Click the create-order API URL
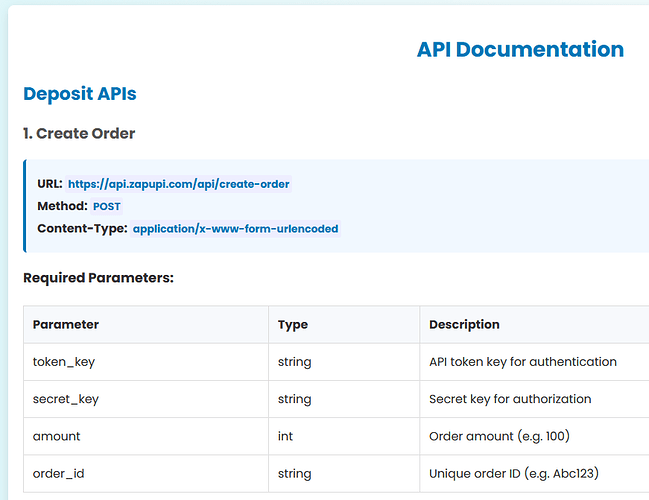The width and height of the screenshot is (649, 500). (x=179, y=184)
